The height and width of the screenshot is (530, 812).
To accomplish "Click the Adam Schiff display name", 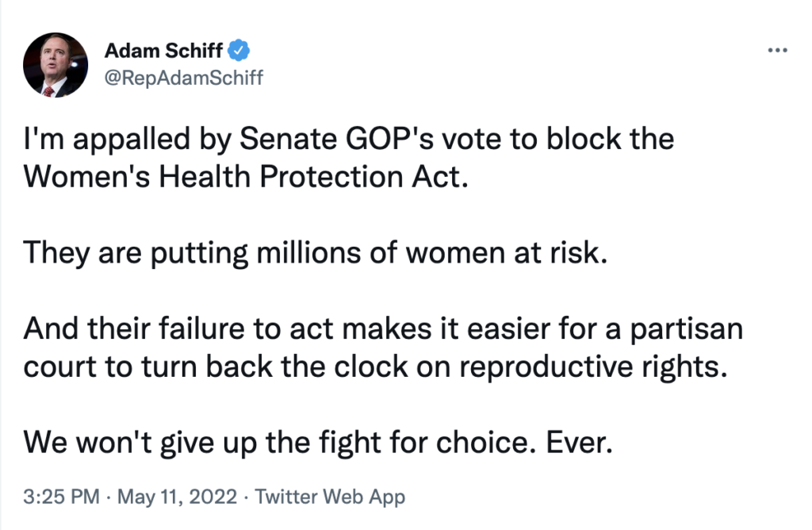I will 165,52.
